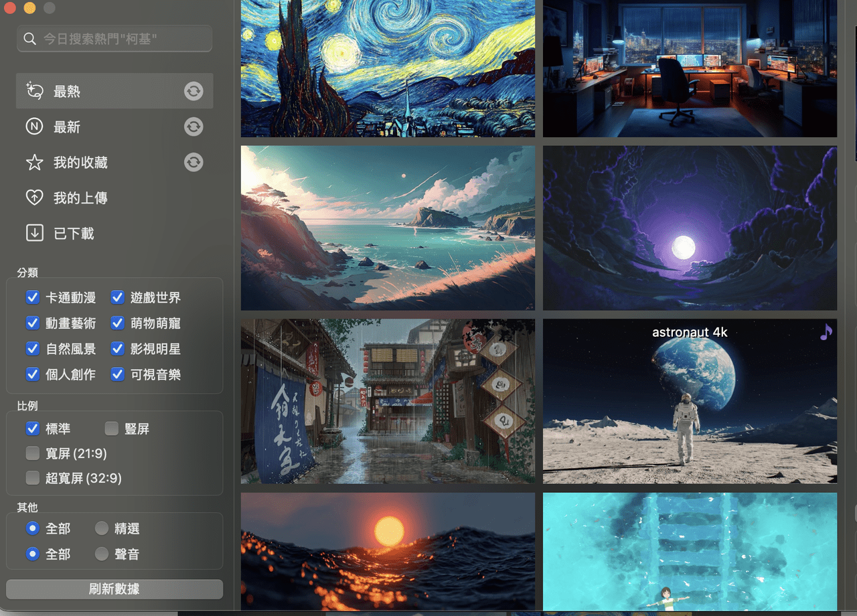Open the rainy Japanese street wallpaper
The width and height of the screenshot is (857, 616).
388,401
